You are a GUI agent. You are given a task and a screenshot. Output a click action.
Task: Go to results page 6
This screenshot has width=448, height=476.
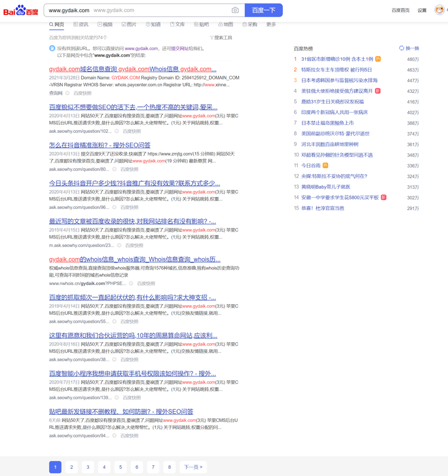click(x=137, y=467)
